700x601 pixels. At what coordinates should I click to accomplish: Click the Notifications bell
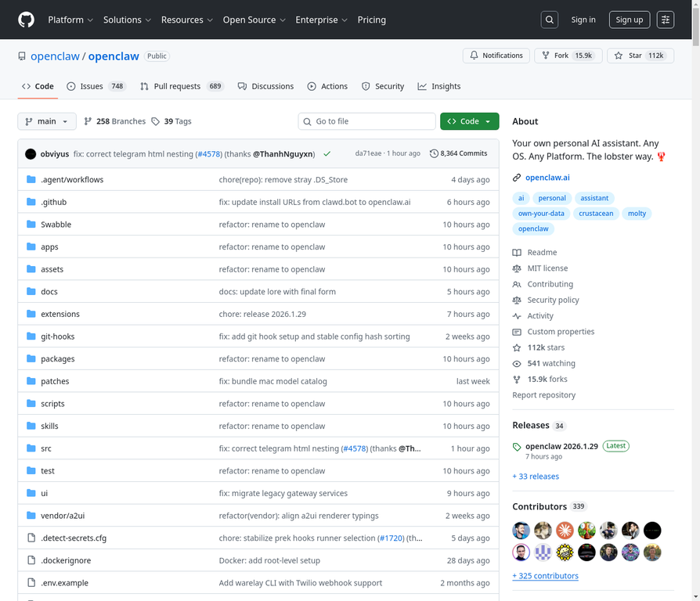coord(474,56)
